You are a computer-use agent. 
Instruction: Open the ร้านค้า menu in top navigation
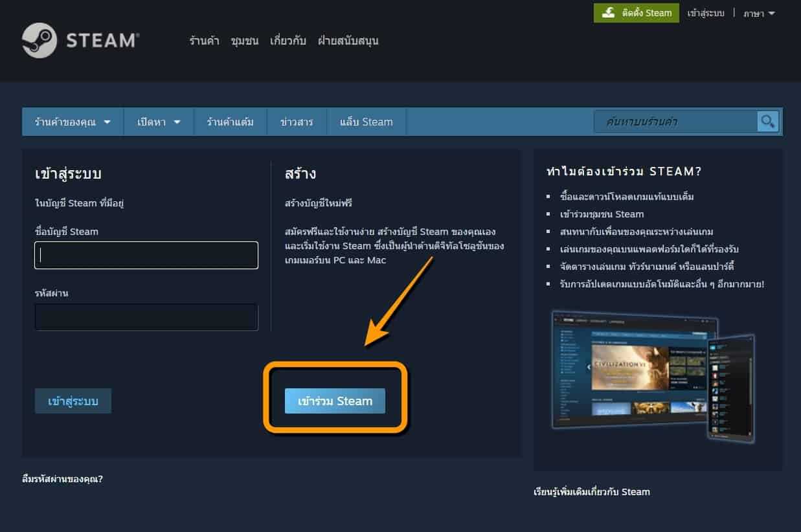point(204,40)
